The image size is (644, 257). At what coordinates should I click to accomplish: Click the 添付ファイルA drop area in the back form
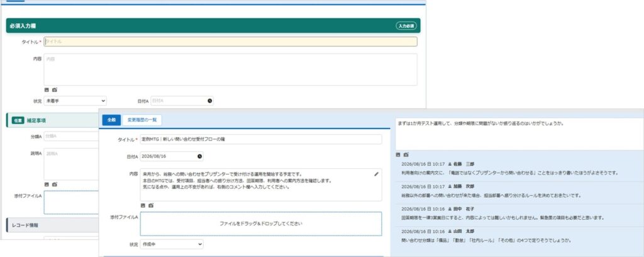tap(72, 202)
